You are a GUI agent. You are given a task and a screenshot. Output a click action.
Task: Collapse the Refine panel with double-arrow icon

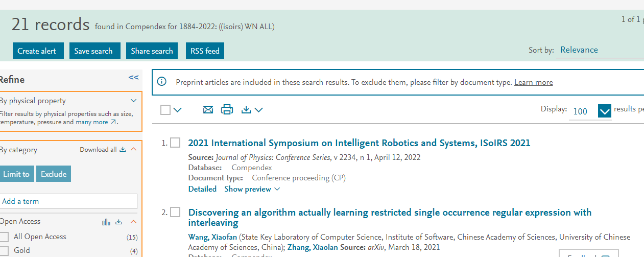point(133,78)
